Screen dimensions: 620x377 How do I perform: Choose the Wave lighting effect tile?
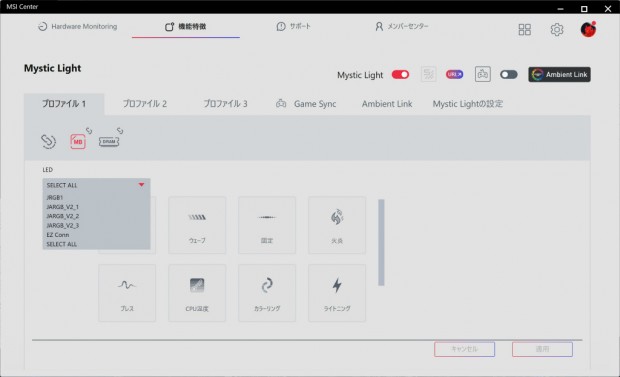(197, 225)
